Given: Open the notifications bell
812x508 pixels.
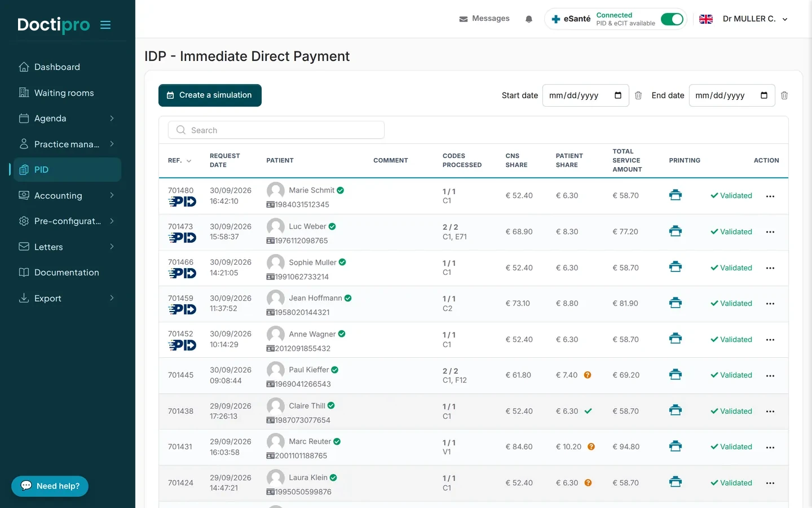Looking at the screenshot, I should (x=529, y=19).
